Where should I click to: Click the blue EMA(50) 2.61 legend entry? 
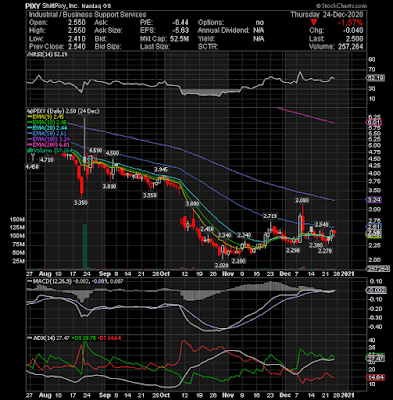coord(47,134)
